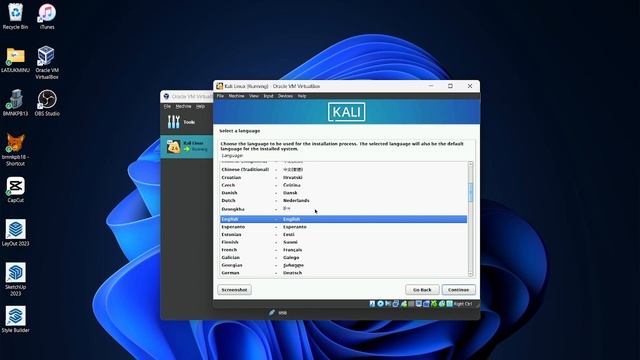The image size is (640, 360).
Task: Open the Devices menu
Action: tap(285, 96)
